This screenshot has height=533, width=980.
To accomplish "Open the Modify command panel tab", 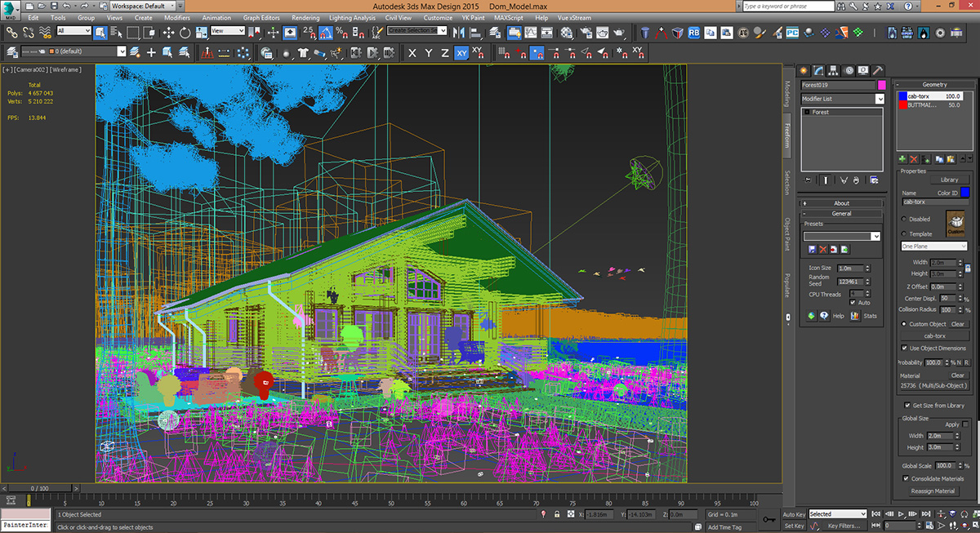I will click(x=817, y=70).
